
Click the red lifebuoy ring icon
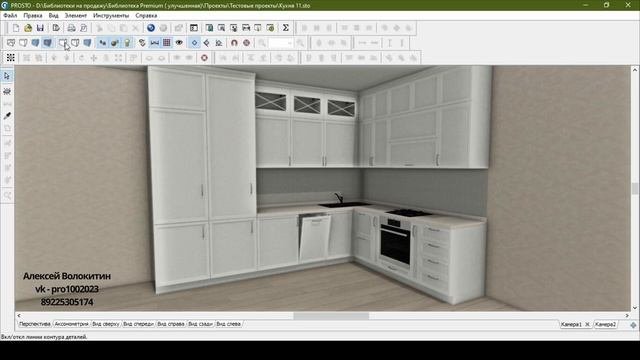pos(204,58)
